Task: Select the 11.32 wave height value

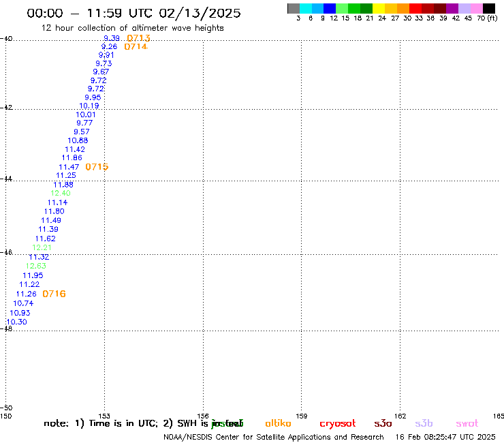Action: pos(39,257)
